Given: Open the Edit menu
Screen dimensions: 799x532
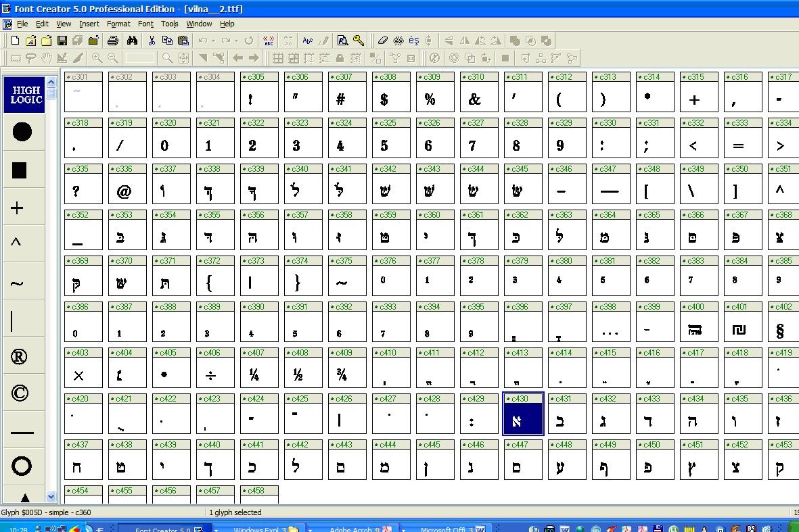Looking at the screenshot, I should pyautogui.click(x=42, y=24).
